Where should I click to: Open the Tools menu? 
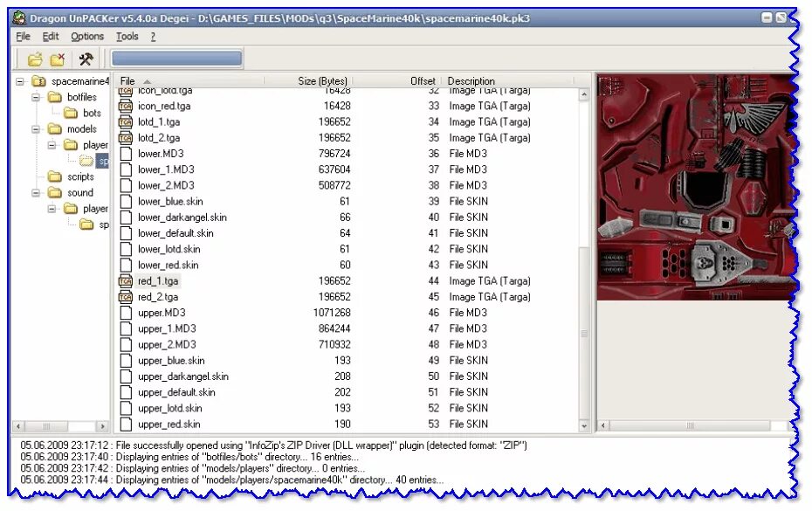tap(127, 37)
